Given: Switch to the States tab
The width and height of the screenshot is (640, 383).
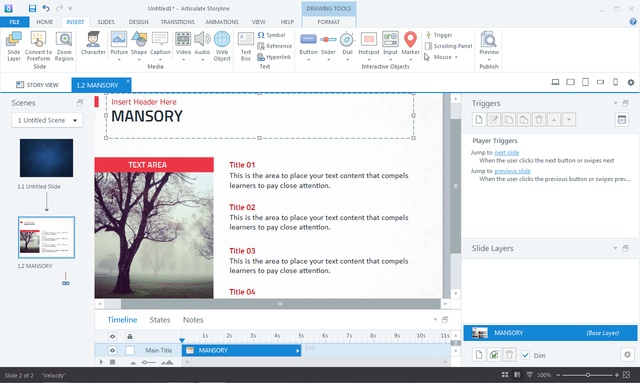Looking at the screenshot, I should pos(160,320).
